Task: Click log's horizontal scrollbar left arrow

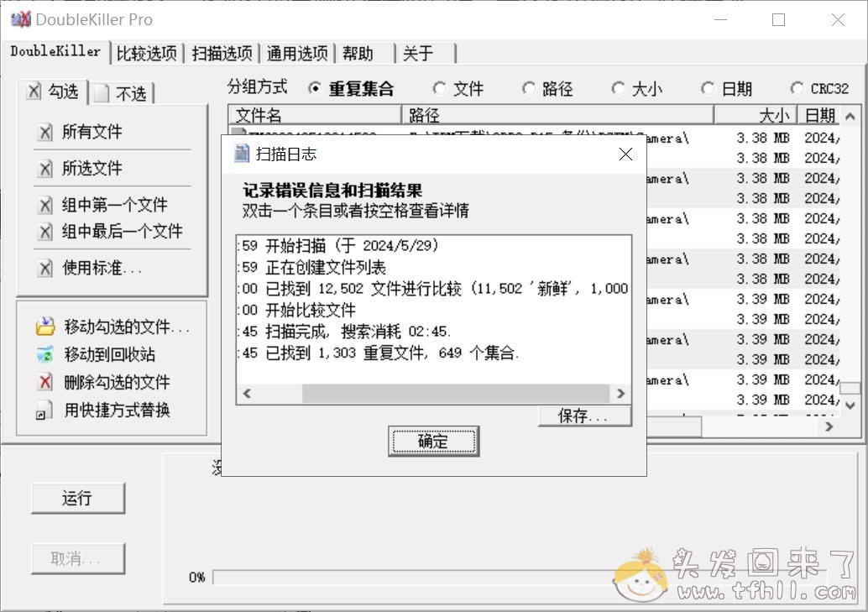Action: point(247,394)
